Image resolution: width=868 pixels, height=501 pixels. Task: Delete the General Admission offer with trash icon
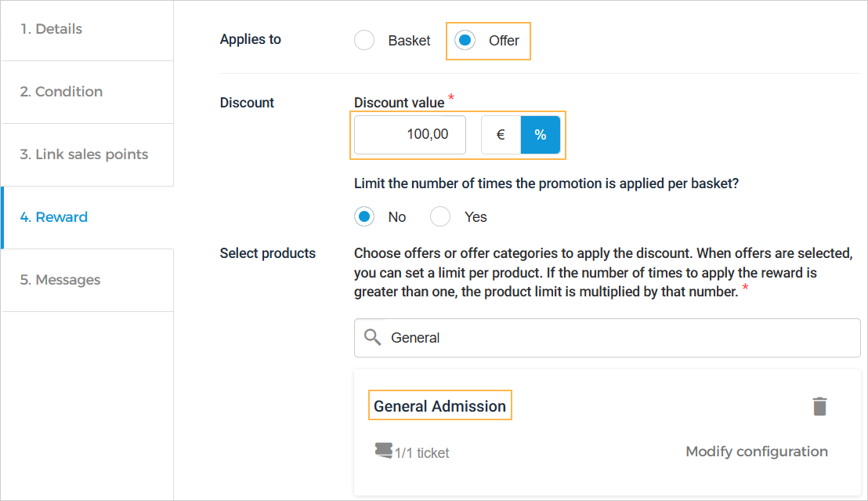819,406
